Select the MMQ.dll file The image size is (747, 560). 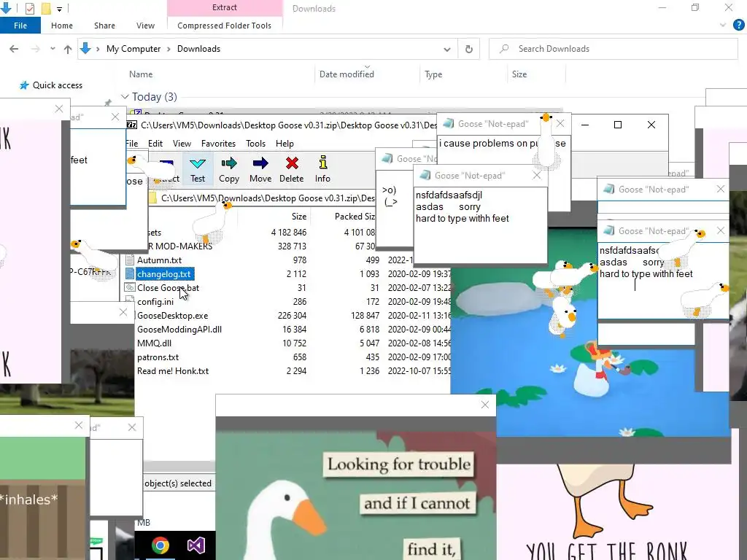tap(155, 343)
